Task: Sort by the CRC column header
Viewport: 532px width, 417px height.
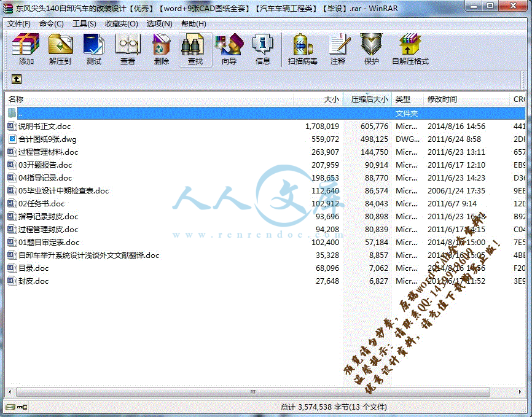Action: point(518,99)
